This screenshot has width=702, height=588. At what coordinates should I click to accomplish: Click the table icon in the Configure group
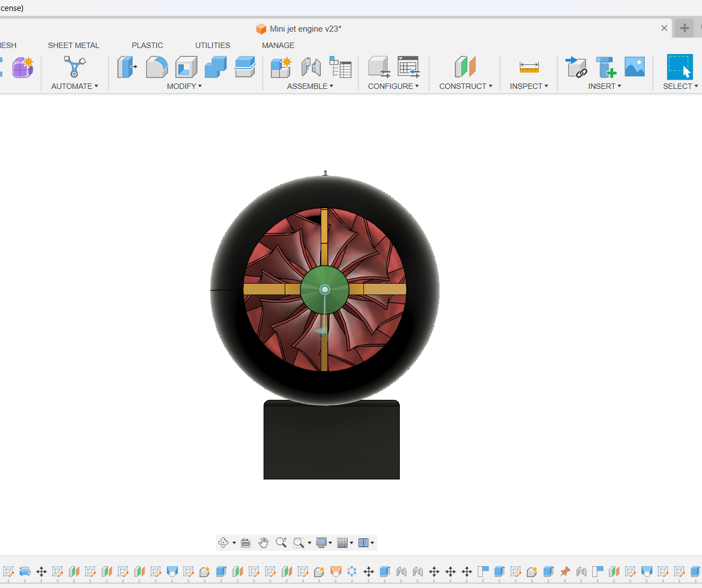click(x=409, y=67)
